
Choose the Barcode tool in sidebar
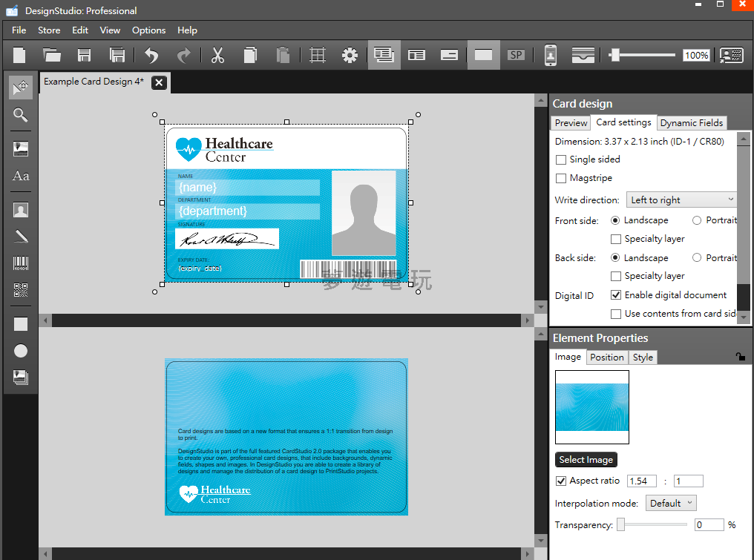point(21,263)
